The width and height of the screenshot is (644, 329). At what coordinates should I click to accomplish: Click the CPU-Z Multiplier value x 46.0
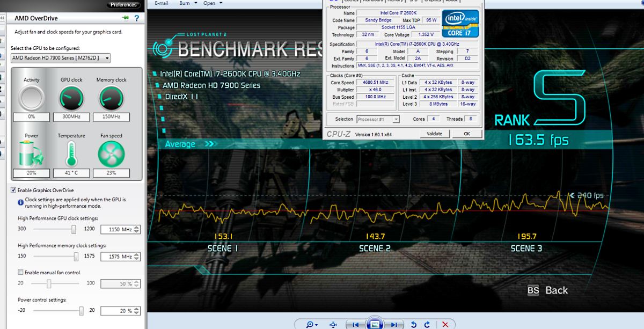[x=374, y=90]
